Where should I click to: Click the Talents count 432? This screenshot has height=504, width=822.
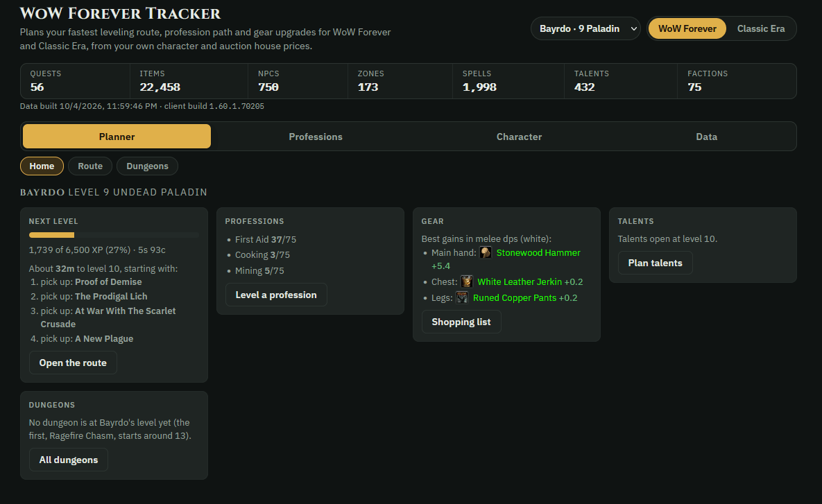(585, 87)
